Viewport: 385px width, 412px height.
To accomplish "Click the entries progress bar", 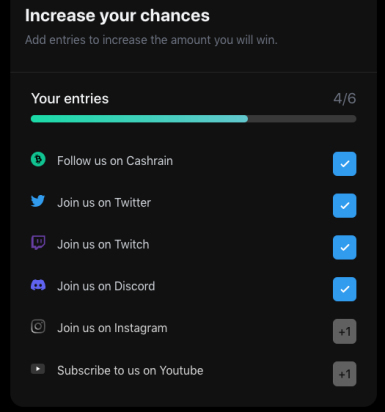I will click(x=193, y=119).
